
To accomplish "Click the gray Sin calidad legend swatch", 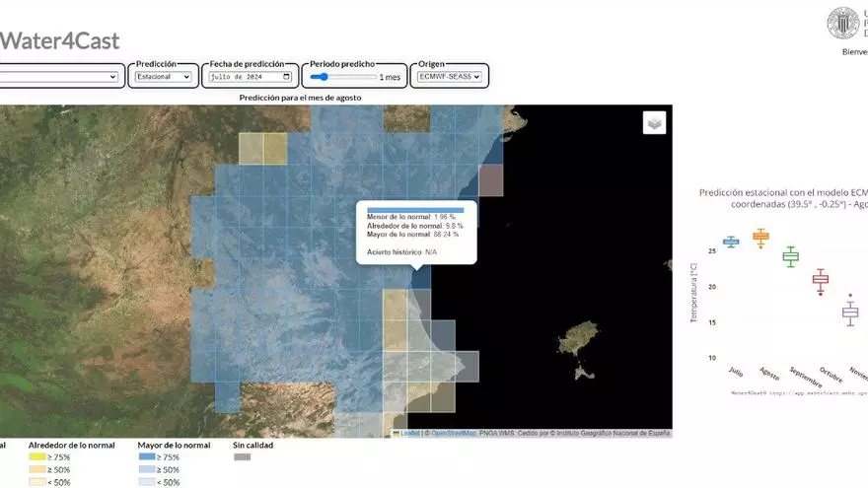I will [242, 457].
